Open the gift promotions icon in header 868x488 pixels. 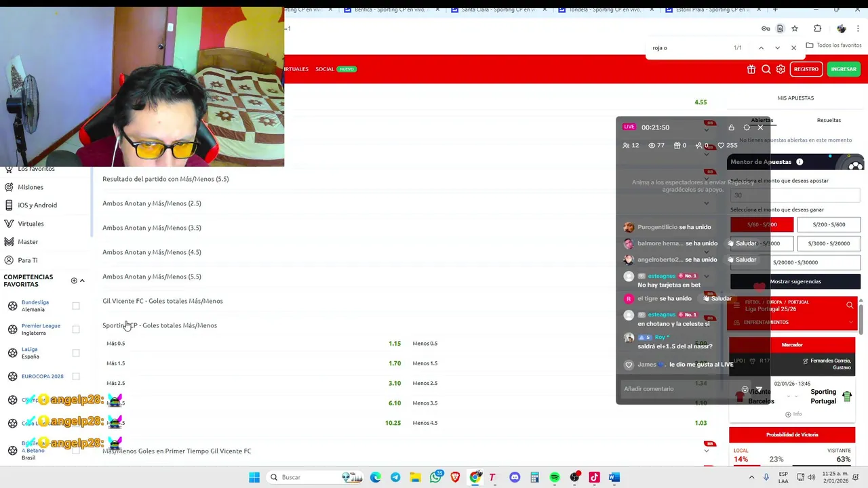tap(751, 69)
